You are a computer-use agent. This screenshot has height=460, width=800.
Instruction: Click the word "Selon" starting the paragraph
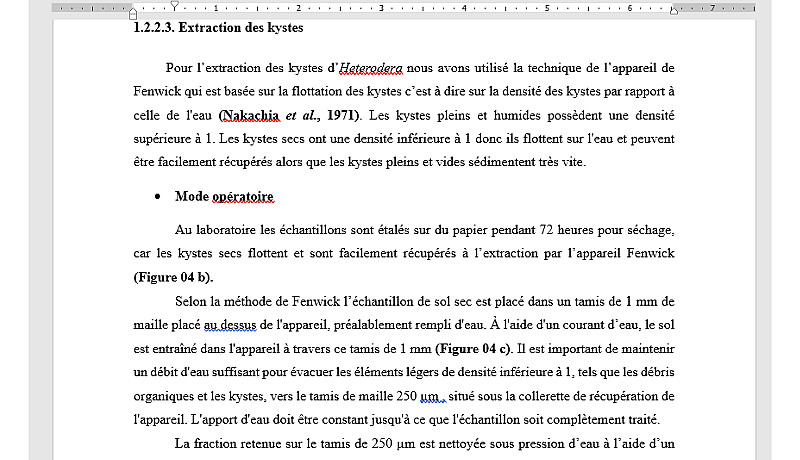190,301
